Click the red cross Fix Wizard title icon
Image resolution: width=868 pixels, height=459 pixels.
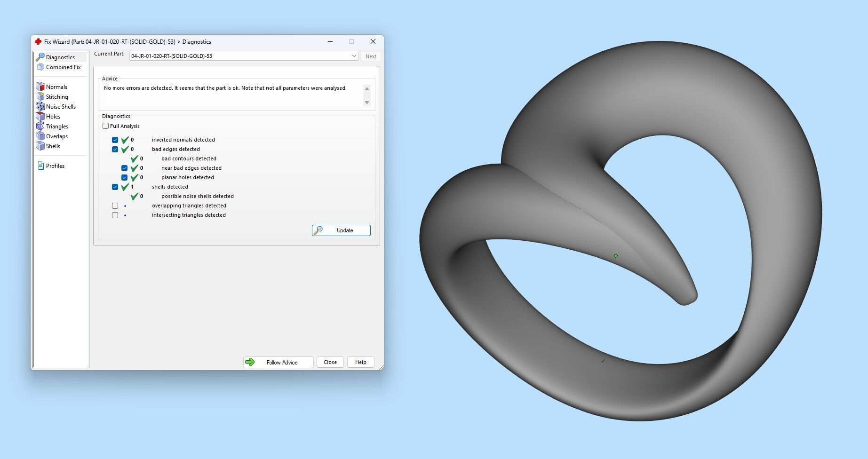click(38, 41)
